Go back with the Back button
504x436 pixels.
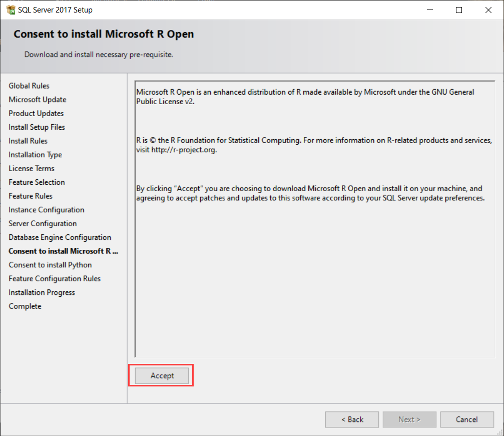pos(352,419)
